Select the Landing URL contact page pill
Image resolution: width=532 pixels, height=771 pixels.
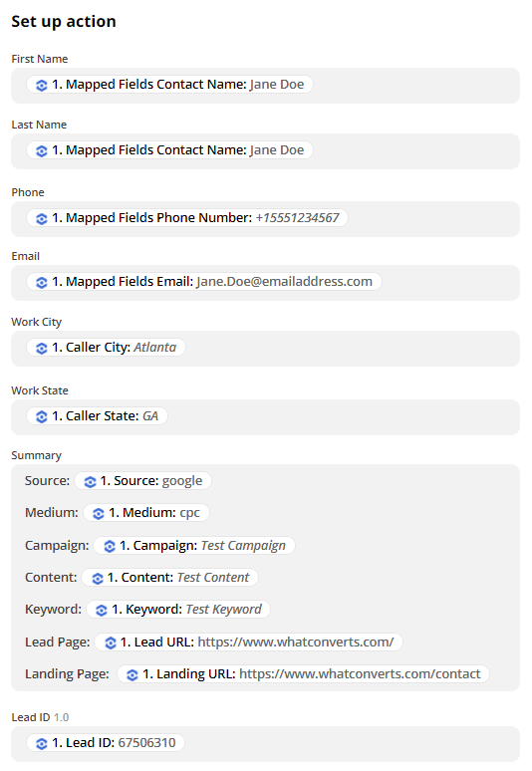click(304, 674)
